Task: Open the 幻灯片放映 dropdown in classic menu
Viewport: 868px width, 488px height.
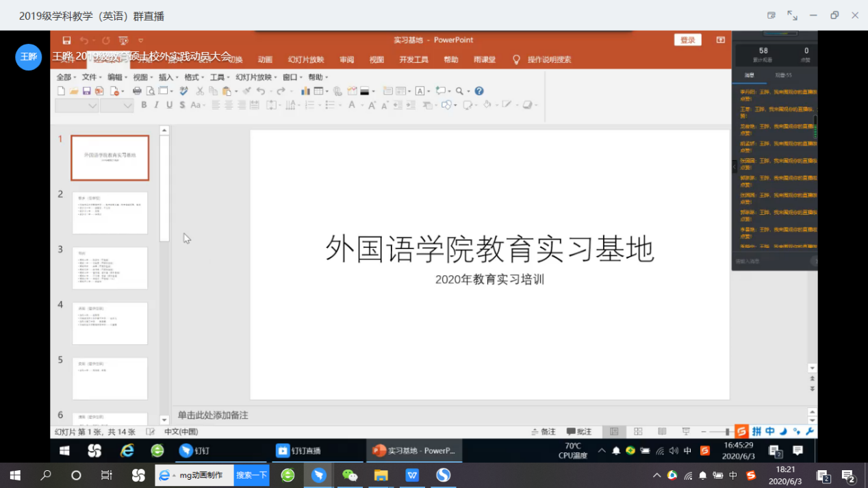Action: [x=256, y=77]
